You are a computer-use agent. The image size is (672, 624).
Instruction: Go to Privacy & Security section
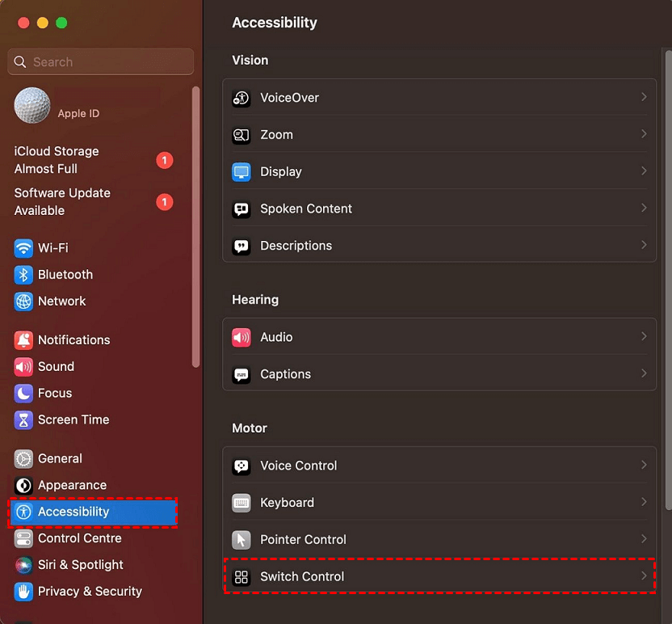point(90,592)
